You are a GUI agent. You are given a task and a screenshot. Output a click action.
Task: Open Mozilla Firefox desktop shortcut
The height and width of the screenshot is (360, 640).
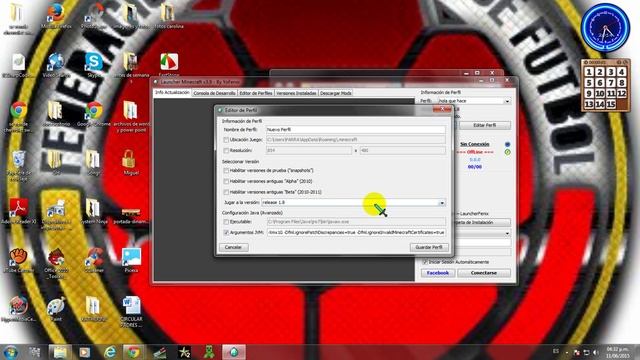coord(56,16)
